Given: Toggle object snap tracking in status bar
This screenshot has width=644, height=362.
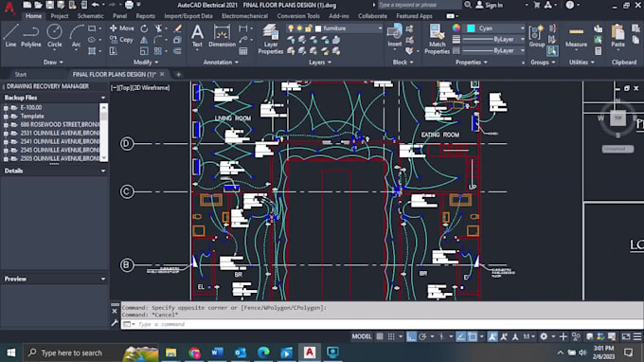Looking at the screenshot, I should [461, 336].
